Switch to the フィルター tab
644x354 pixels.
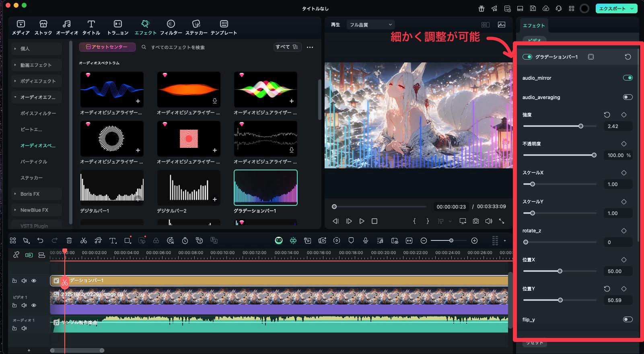click(x=171, y=27)
